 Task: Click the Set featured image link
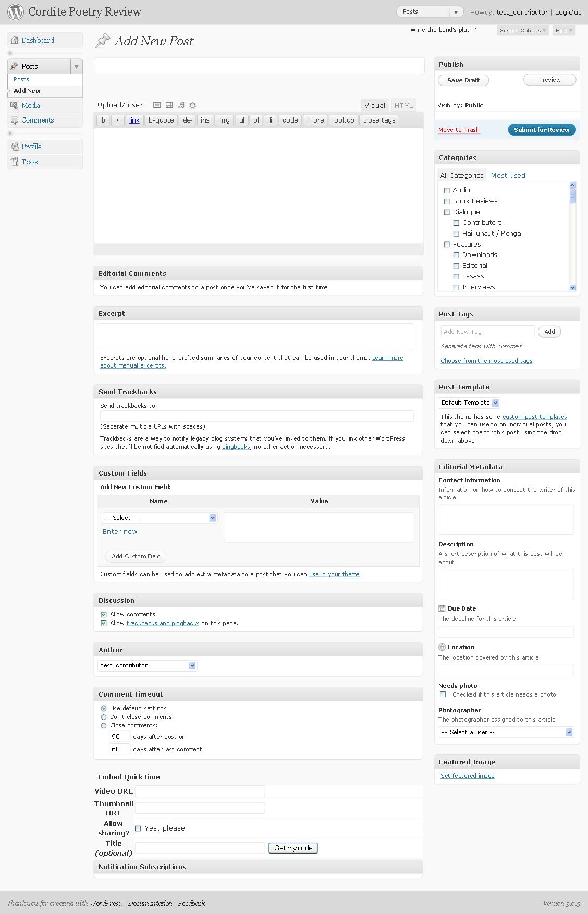point(467,776)
